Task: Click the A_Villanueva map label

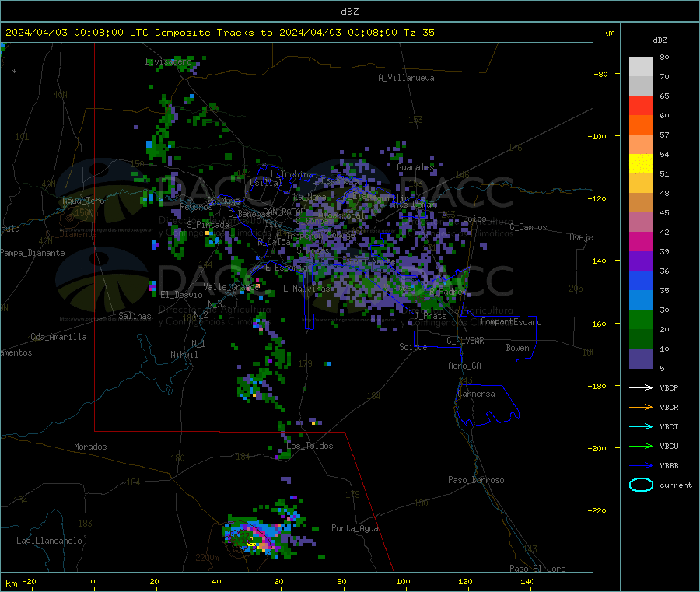Action: (406, 78)
